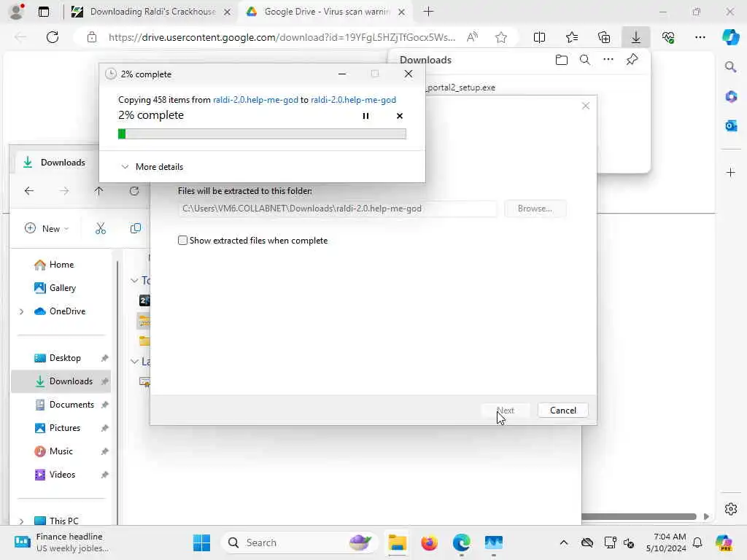Open Edge sidebar search icon

click(x=730, y=67)
